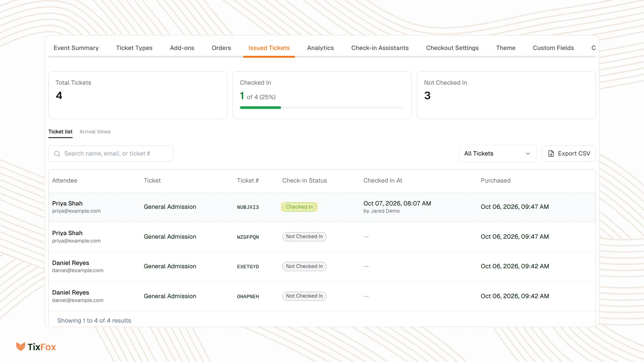Screen dimensions: 644x362
Task: Click the Export CSV file icon
Action: click(x=551, y=153)
